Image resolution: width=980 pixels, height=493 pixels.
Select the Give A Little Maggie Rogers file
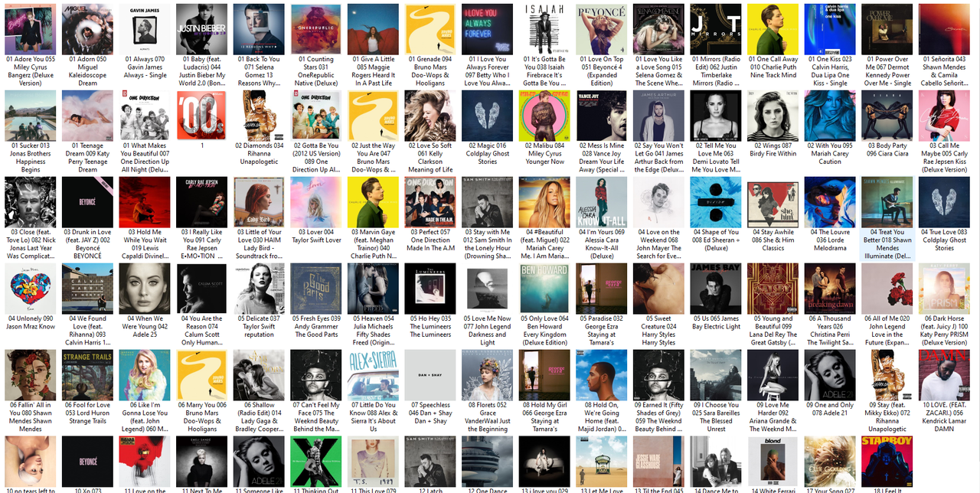pos(373,46)
